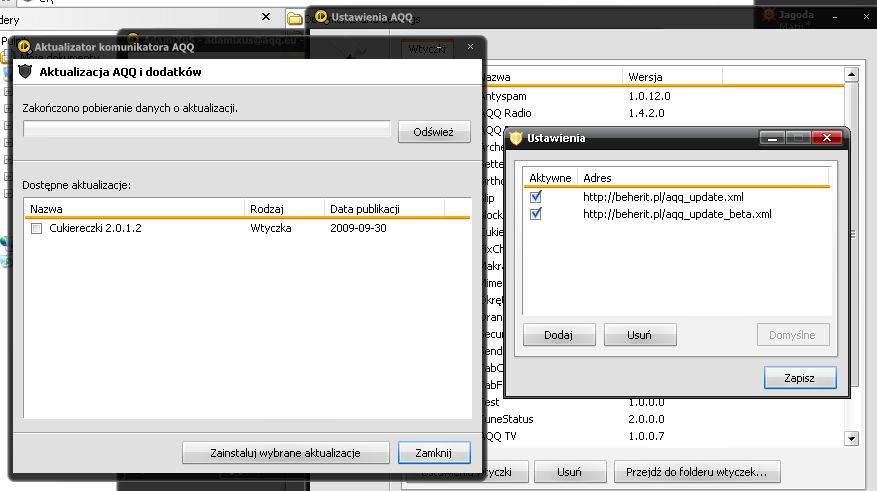The width and height of the screenshot is (877, 491).
Task: Click the Usuń button below the plugin list
Action: click(570, 472)
